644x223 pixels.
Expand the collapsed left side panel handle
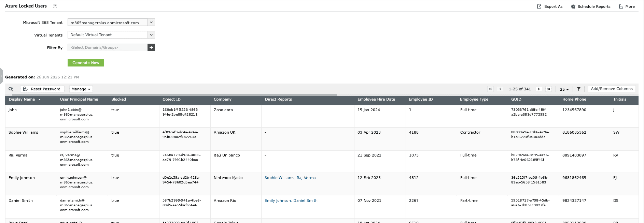1,76
